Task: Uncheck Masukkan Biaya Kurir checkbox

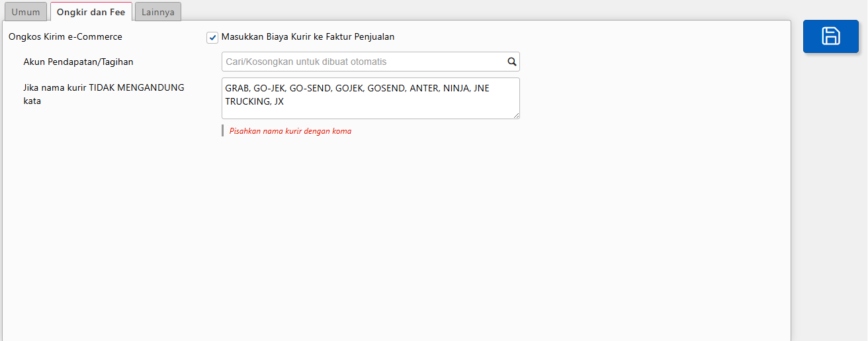Action: coord(212,38)
